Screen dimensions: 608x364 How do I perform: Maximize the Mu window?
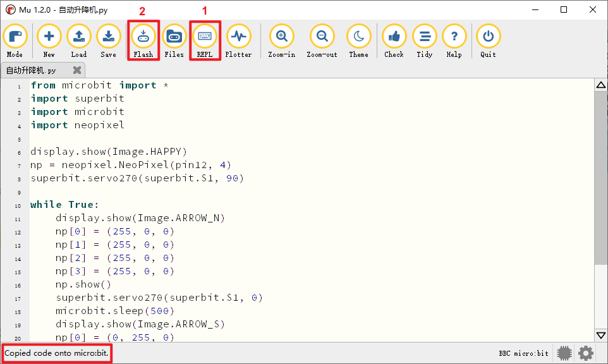point(564,9)
